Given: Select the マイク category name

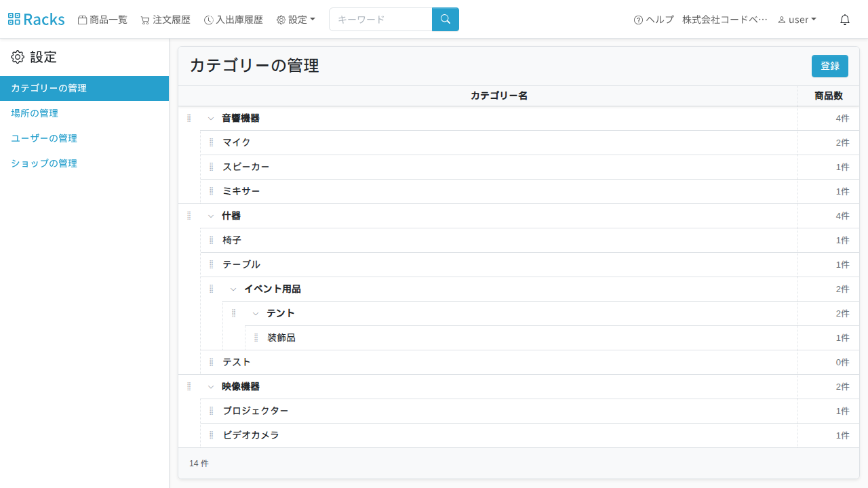Looking at the screenshot, I should 237,142.
